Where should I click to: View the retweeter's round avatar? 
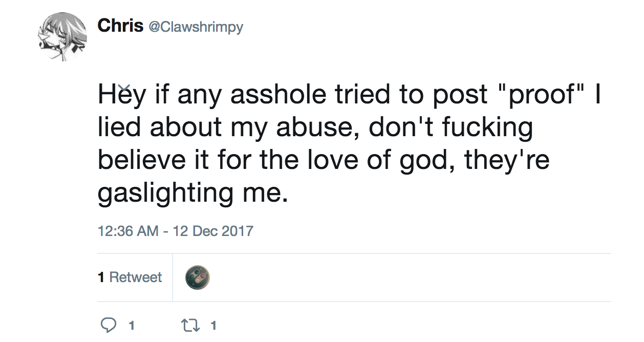click(198, 277)
